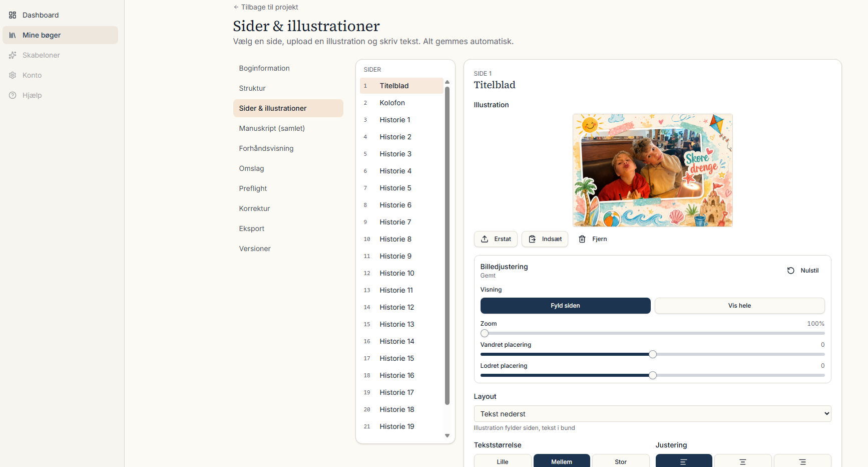
Task: Click the Dashboard grid icon
Action: tap(13, 15)
